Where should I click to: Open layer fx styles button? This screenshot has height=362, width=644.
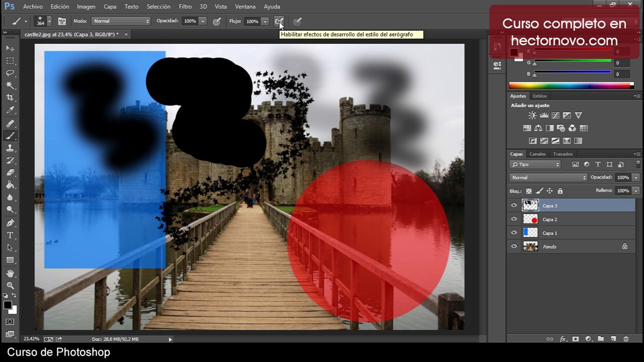pos(563,339)
